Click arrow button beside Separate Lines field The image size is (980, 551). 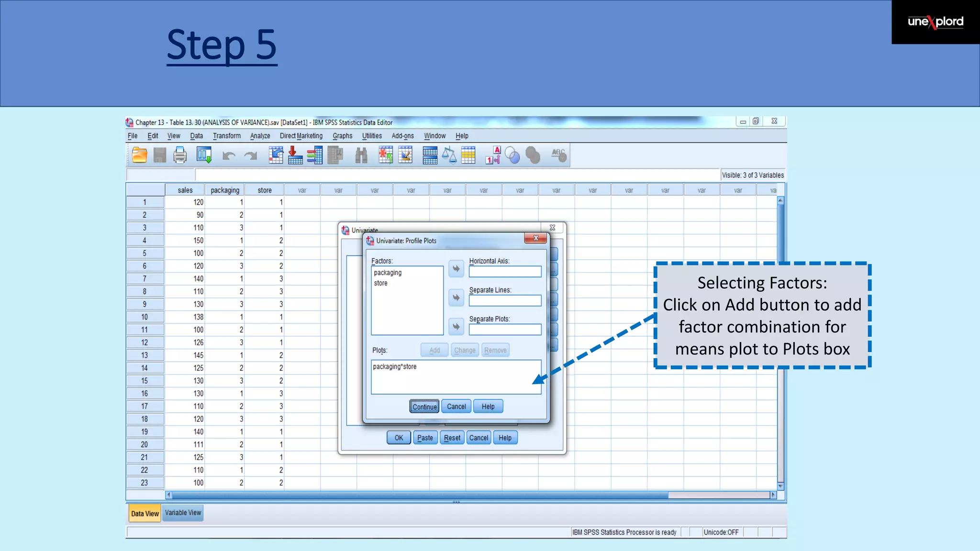pyautogui.click(x=456, y=298)
